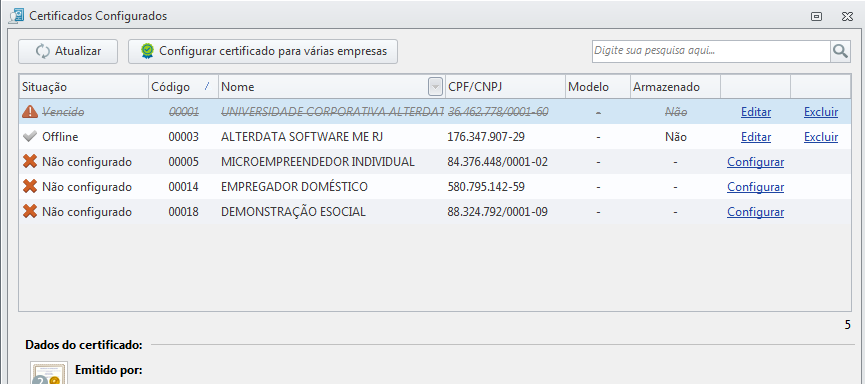Click the certificate icon beside Emitido por
Image resolution: width=865 pixels, height=384 pixels.
click(x=49, y=373)
